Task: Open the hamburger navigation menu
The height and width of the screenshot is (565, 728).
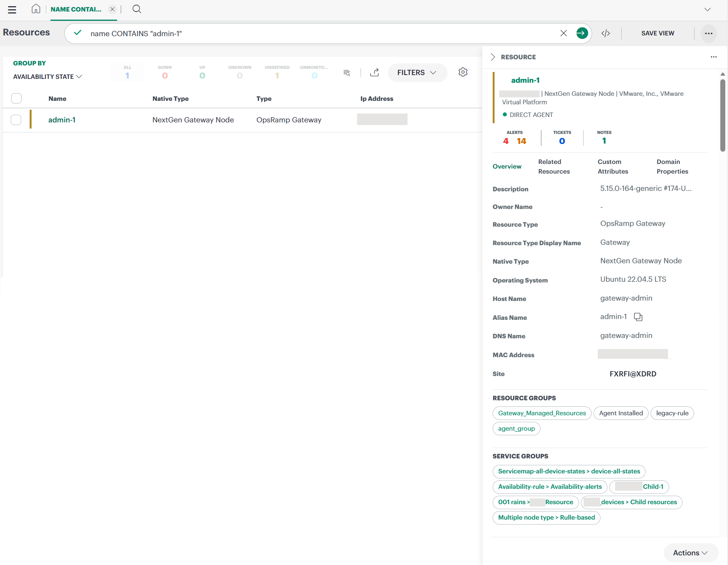Action: [12, 10]
